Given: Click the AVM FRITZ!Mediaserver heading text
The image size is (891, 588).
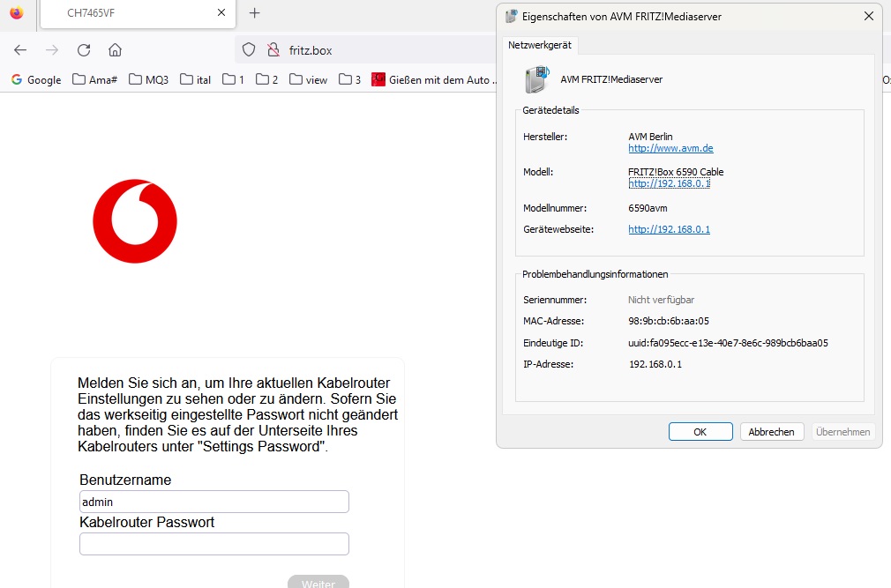Looking at the screenshot, I should tap(611, 79).
